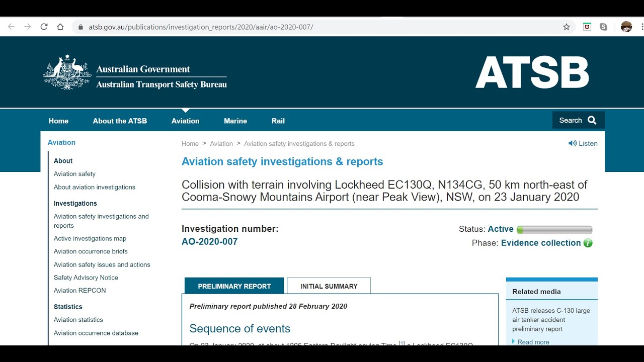Open Aviation occurrence briefs link
Viewport: 644px width, 362px height.
91,251
